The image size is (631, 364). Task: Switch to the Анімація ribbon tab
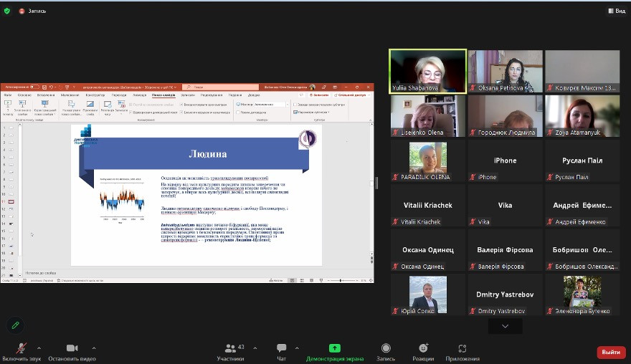coord(140,95)
